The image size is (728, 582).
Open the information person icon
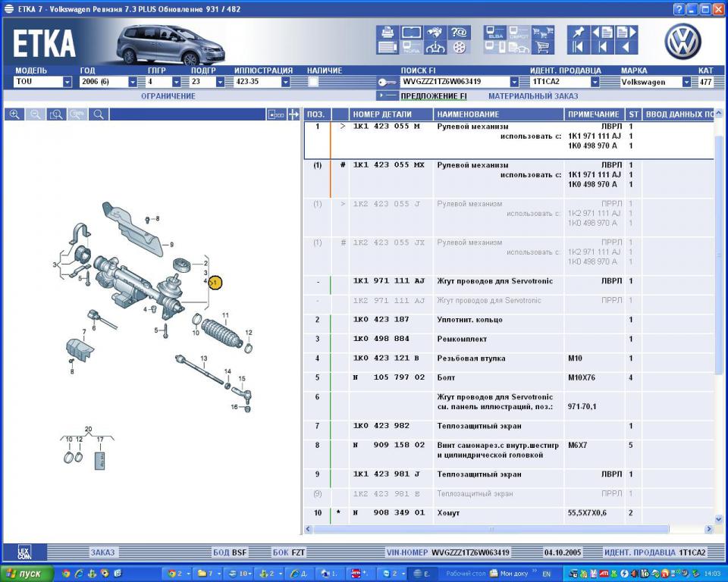tap(435, 47)
